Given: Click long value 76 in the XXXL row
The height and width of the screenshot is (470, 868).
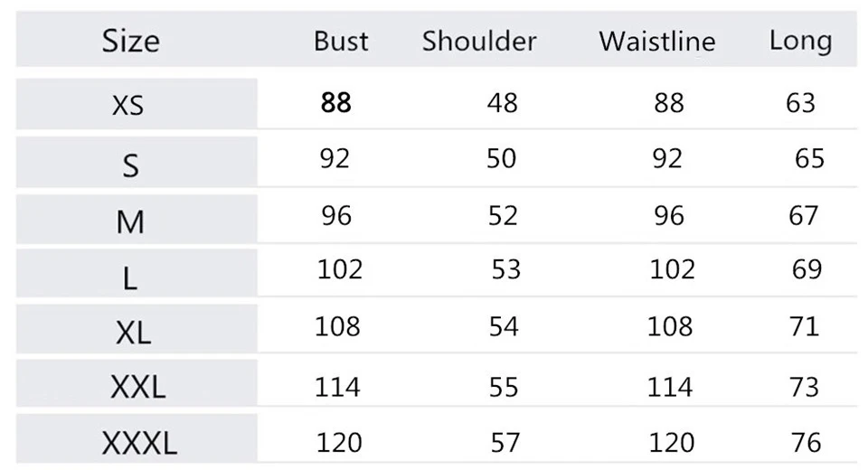Looking at the screenshot, I should (x=805, y=442).
